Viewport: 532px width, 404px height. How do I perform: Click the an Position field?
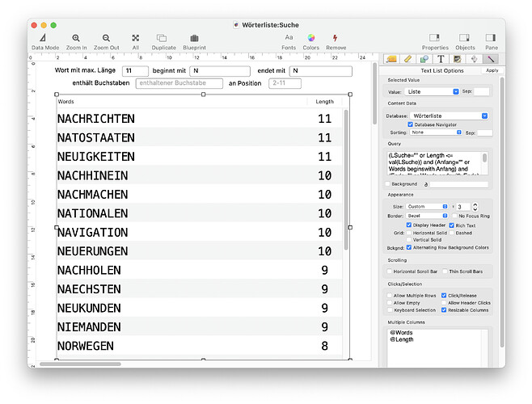coord(285,83)
